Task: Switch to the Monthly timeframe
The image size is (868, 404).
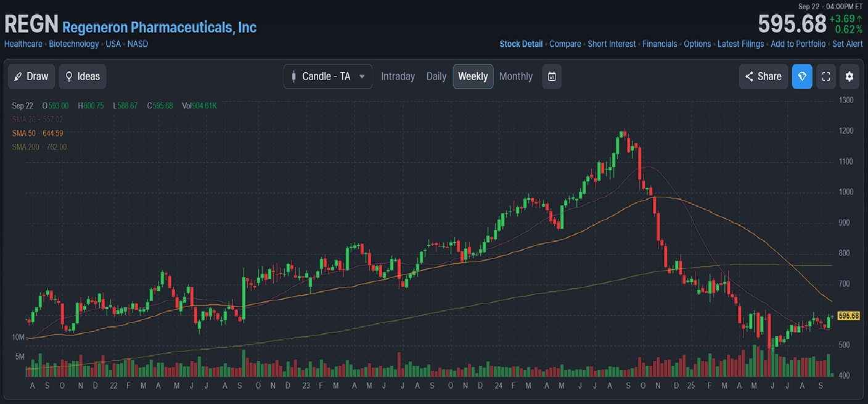Action: pyautogui.click(x=516, y=76)
